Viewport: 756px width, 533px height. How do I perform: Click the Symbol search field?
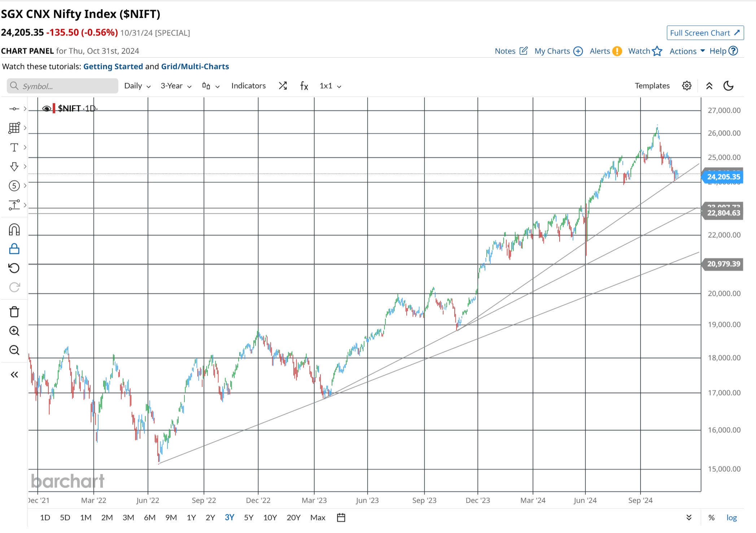[x=62, y=86]
